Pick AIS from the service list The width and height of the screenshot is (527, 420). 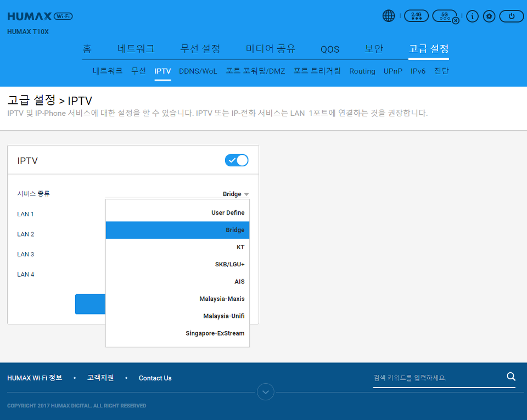177,282
